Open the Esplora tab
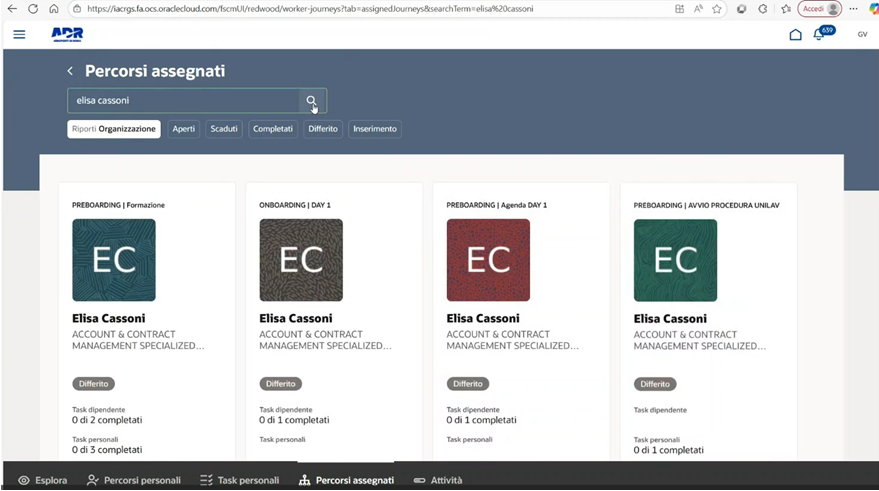Screen dimensions: 879x491 [43, 480]
